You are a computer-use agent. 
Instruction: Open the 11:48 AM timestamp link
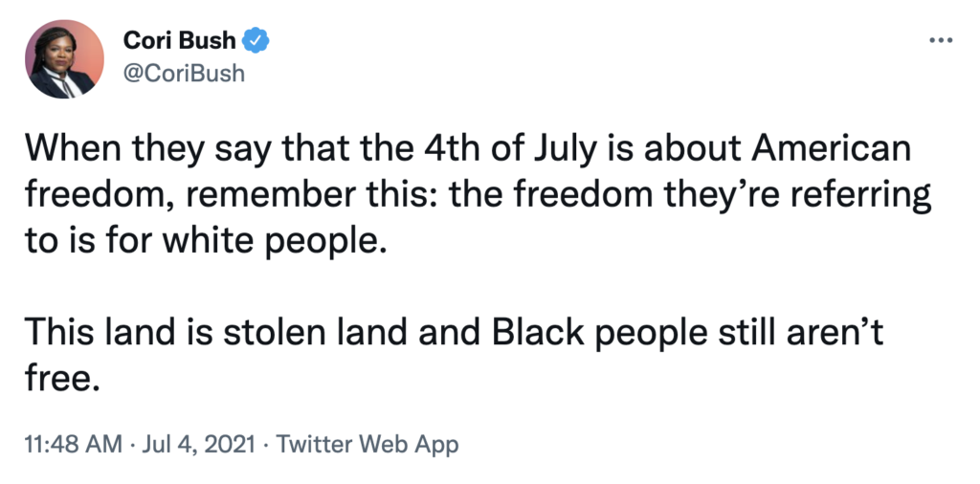(73, 445)
